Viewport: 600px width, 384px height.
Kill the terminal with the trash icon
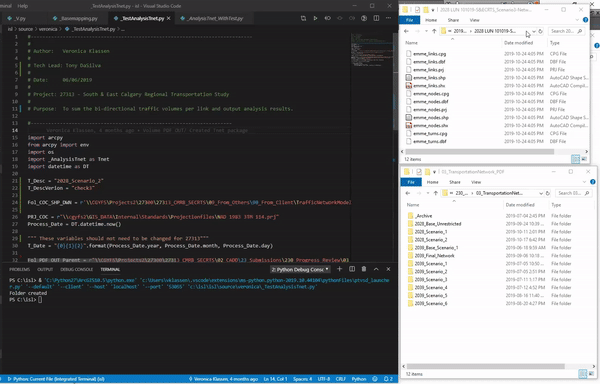coord(364,269)
